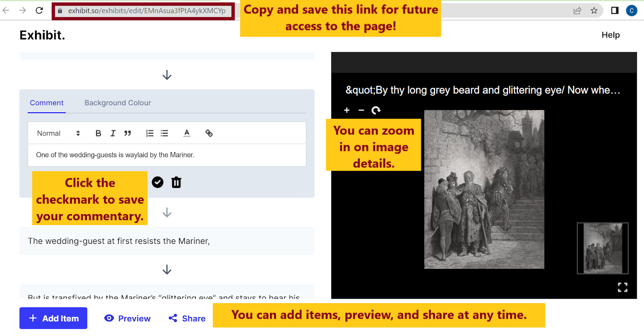Select the image navigator thumbnail
Screen dimensions: 644x336
tap(603, 248)
